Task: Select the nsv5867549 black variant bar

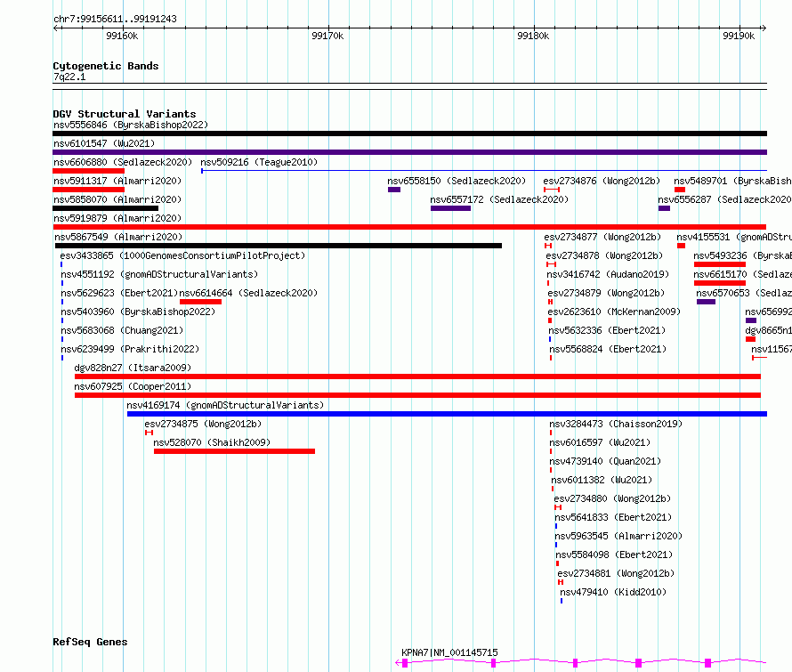Action: coord(279,246)
